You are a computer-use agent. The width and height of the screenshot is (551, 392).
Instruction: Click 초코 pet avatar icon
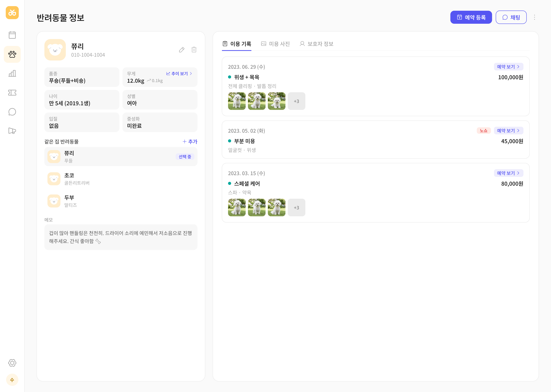pos(54,179)
